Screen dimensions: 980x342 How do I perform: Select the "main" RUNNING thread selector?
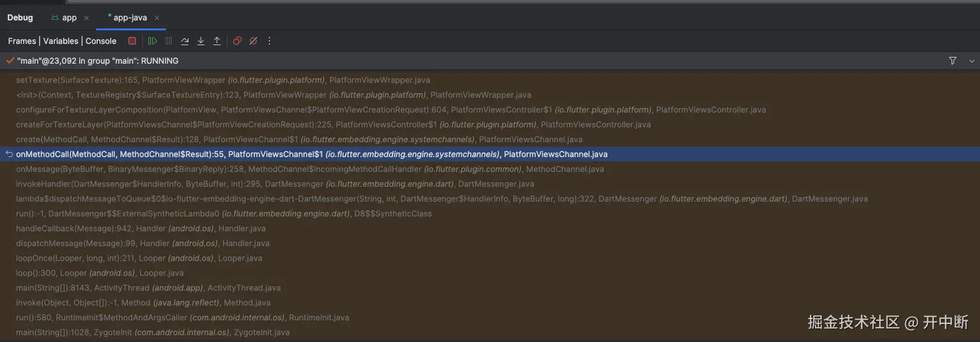coord(98,61)
